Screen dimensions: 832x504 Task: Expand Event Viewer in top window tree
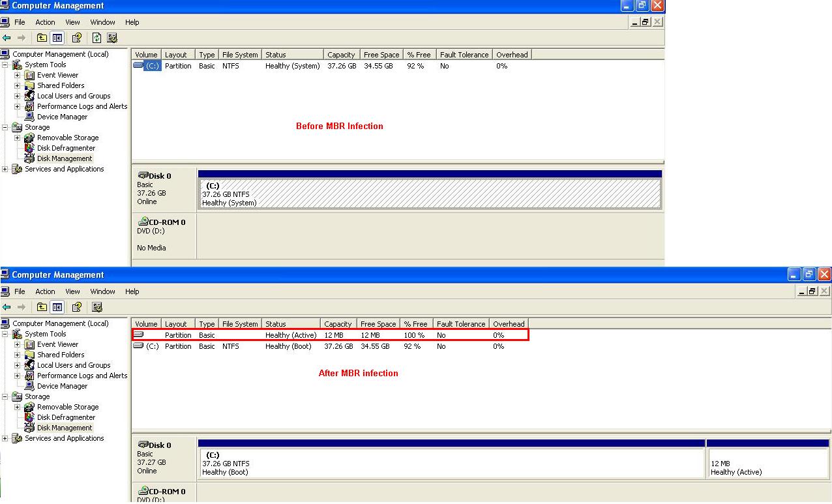click(18, 75)
